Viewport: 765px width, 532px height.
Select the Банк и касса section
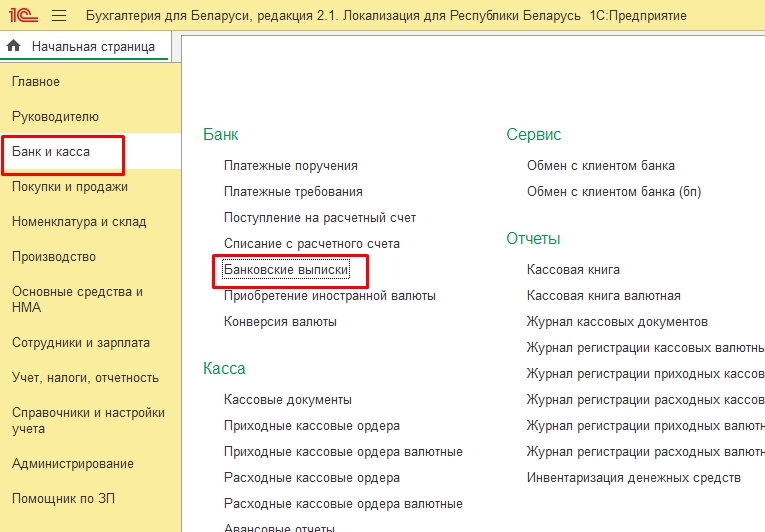point(51,152)
